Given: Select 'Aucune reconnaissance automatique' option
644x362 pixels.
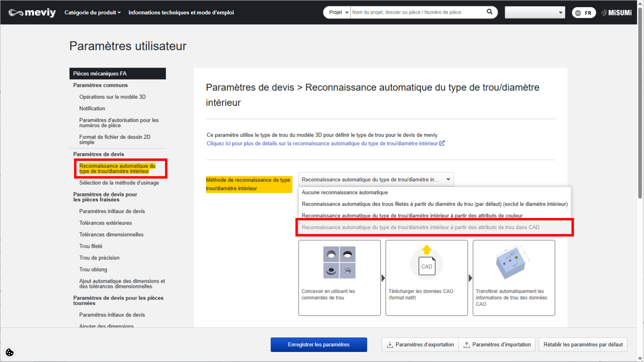Looking at the screenshot, I should [345, 193].
